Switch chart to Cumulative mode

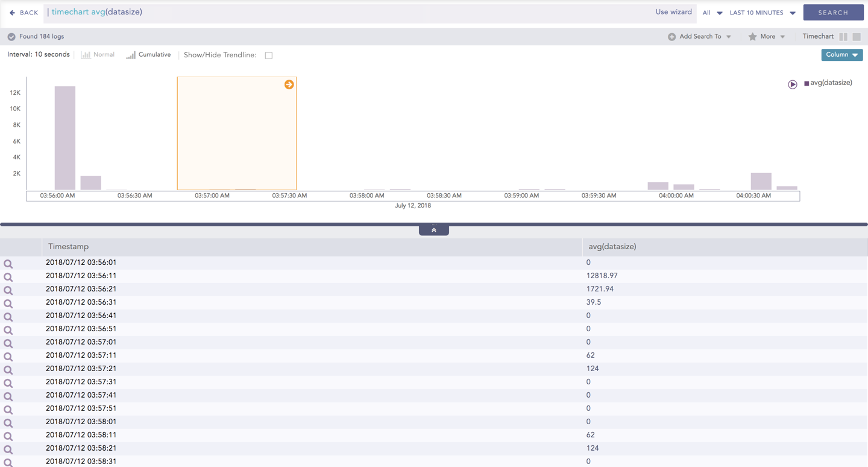[148, 55]
